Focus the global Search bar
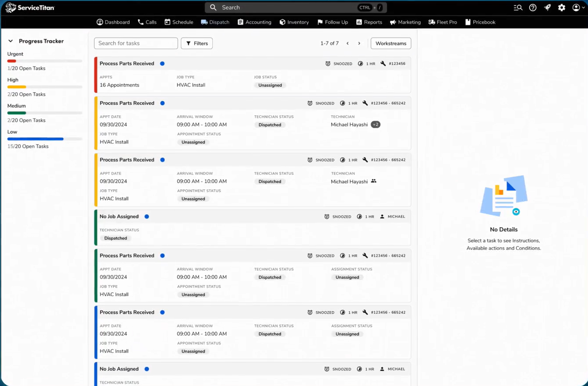Image resolution: width=588 pixels, height=386 pixels. point(296,7)
